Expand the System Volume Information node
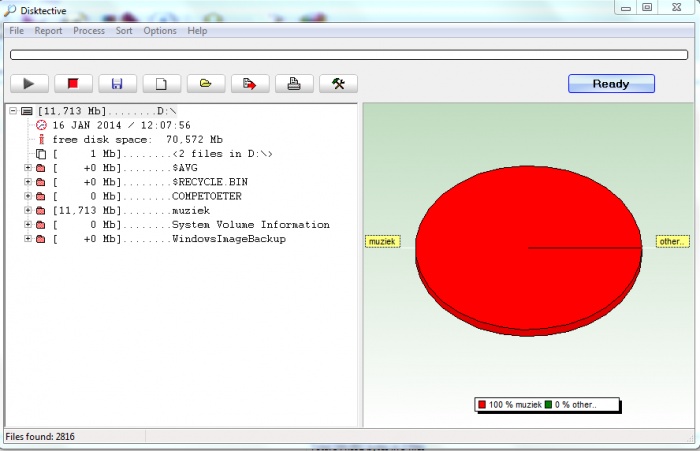The height and width of the screenshot is (451, 700). [28, 225]
